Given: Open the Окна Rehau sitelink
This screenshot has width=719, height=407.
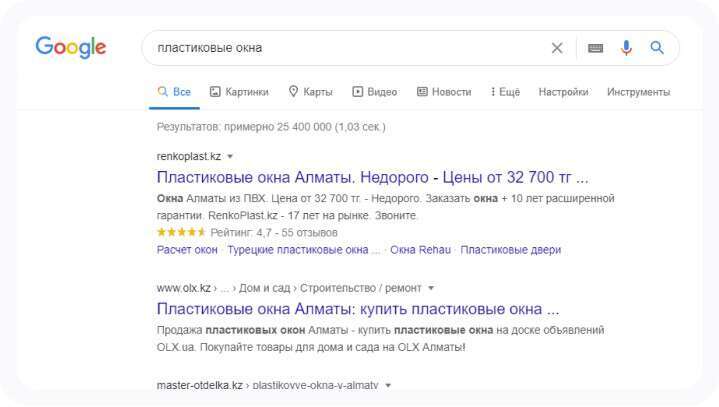Looking at the screenshot, I should [x=420, y=250].
